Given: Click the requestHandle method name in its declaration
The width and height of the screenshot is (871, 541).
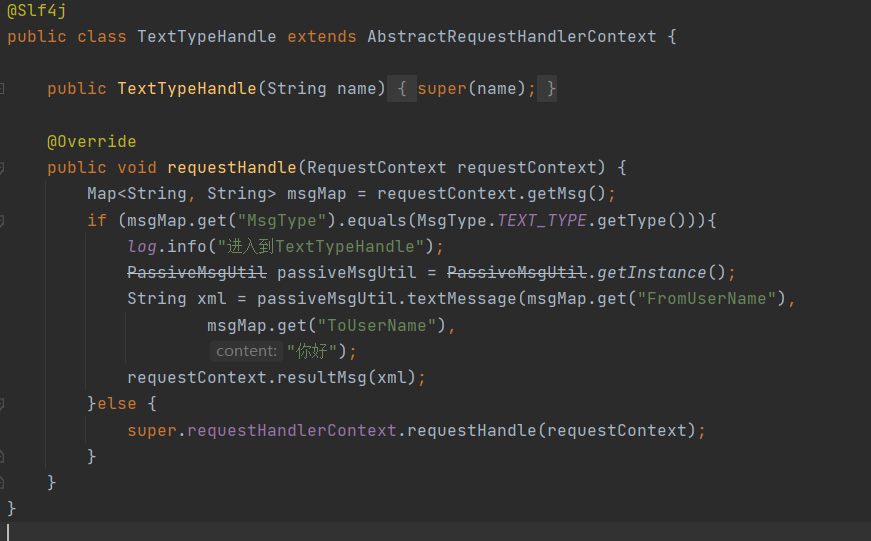Looking at the screenshot, I should click(232, 168).
